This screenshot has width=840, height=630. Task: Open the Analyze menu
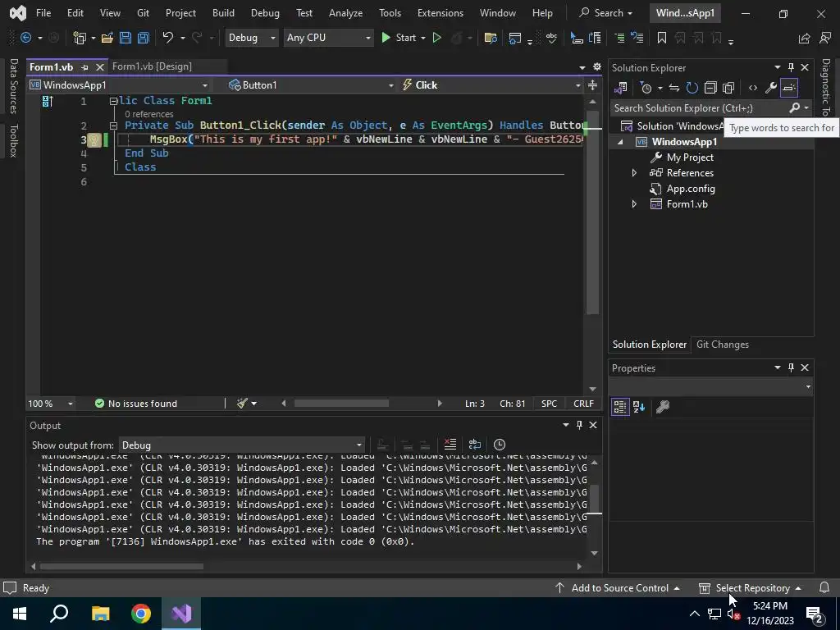click(x=345, y=13)
